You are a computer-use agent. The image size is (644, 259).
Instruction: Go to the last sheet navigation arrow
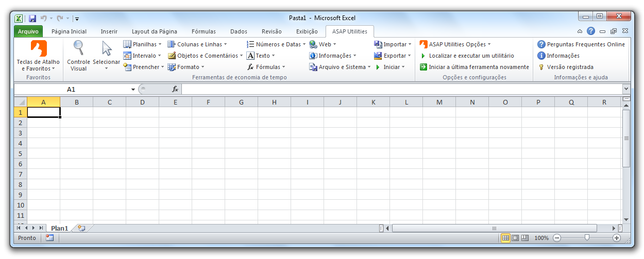(x=41, y=228)
